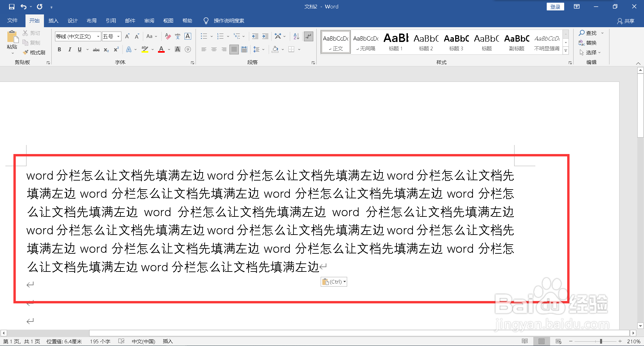Image resolution: width=644 pixels, height=346 pixels.
Task: Switch to the References (引用) tab
Action: point(111,20)
